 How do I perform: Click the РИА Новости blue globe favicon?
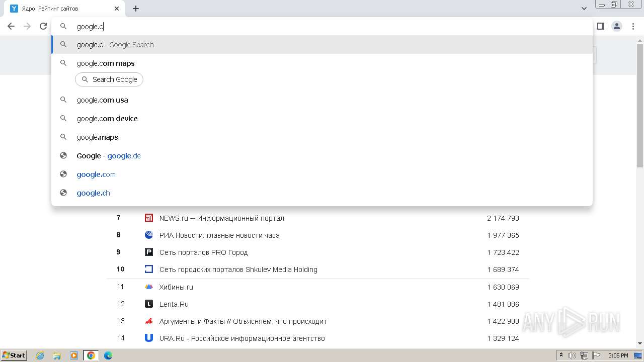[149, 235]
